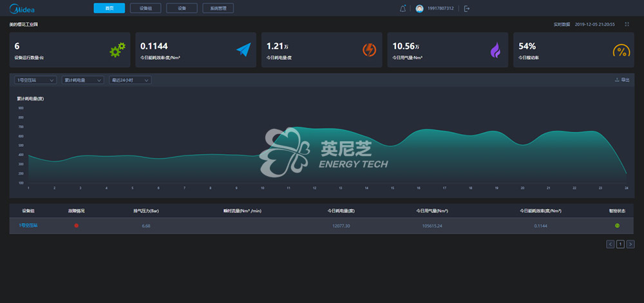Toggle fullscreen with the expand icon
Viewport: 644px width, 303px height.
pos(627,24)
